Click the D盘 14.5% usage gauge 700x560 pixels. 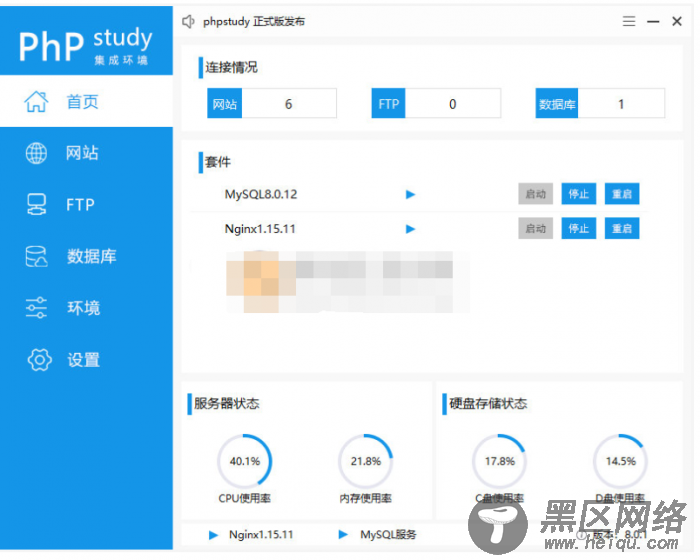621,461
